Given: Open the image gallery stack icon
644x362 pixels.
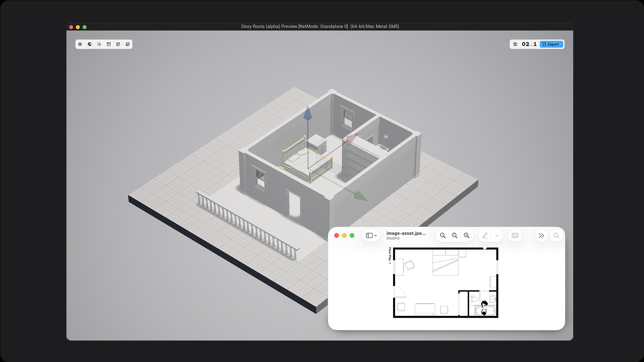Looking at the screenshot, I should click(128, 44).
